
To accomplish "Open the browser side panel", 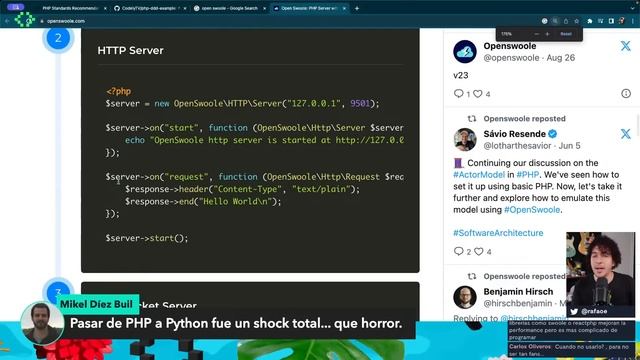I will [x=611, y=21].
